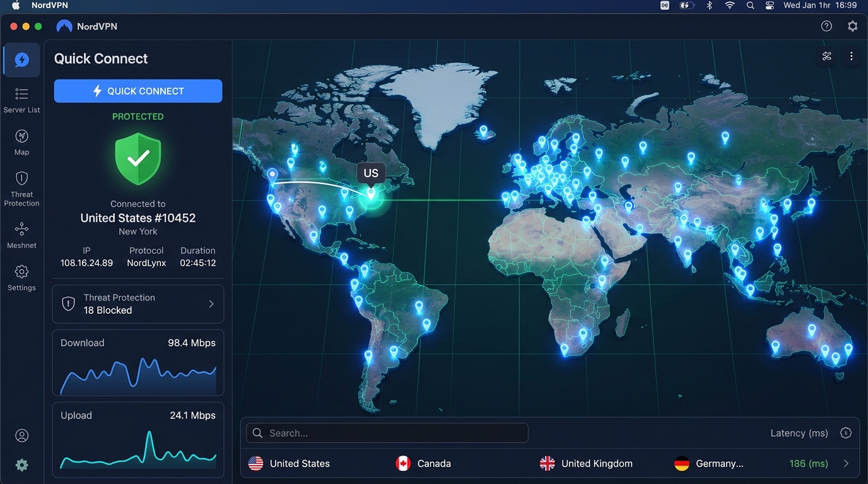
Task: Switch to the Map sidebar view
Action: 21,142
